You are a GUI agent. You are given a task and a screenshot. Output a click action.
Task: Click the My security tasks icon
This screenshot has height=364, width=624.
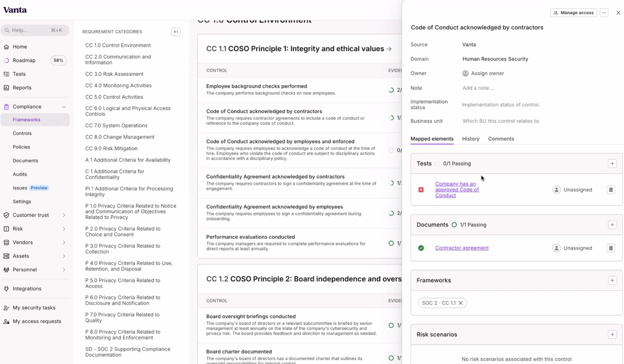[6, 308]
